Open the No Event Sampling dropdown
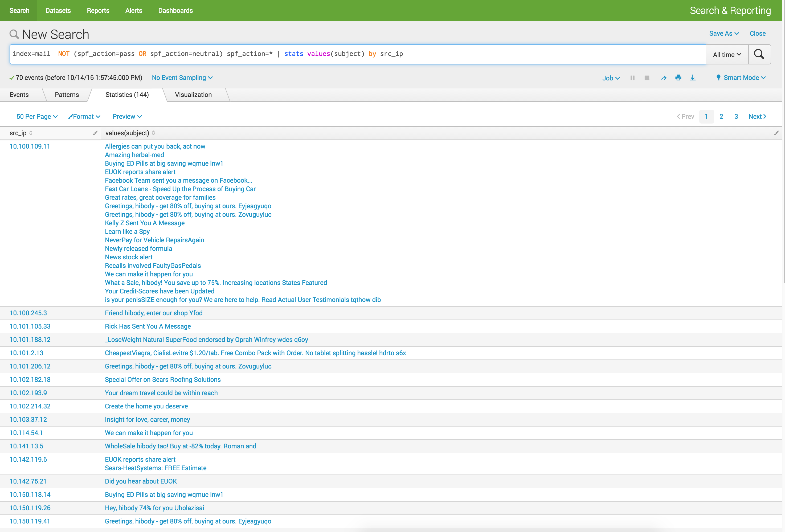The height and width of the screenshot is (532, 785). pyautogui.click(x=182, y=78)
